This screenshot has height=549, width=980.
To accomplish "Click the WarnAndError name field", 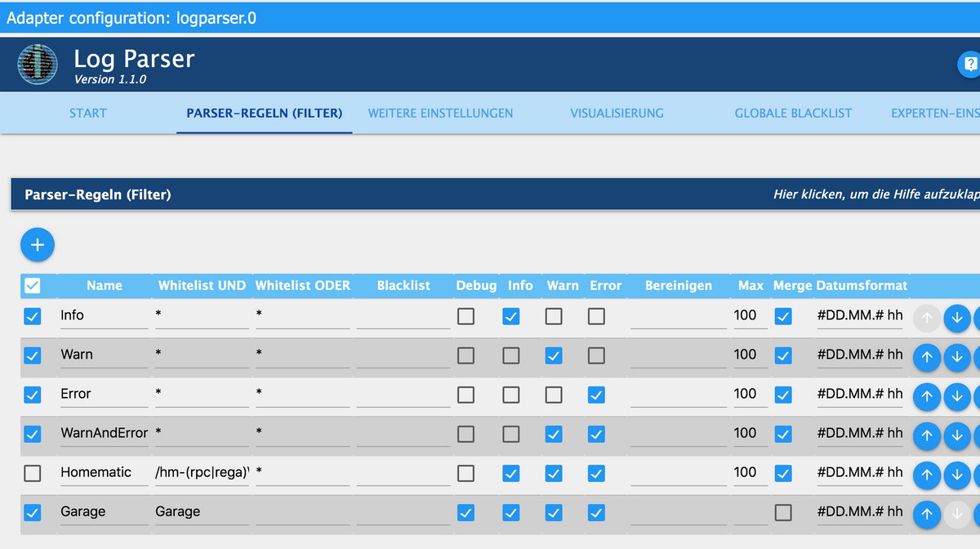I will coord(105,434).
